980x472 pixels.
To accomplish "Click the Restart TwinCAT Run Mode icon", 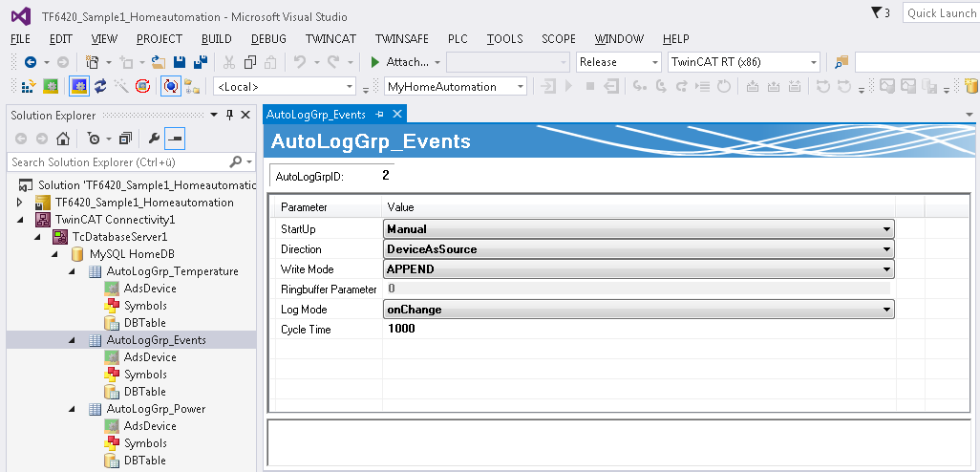I will [51, 86].
